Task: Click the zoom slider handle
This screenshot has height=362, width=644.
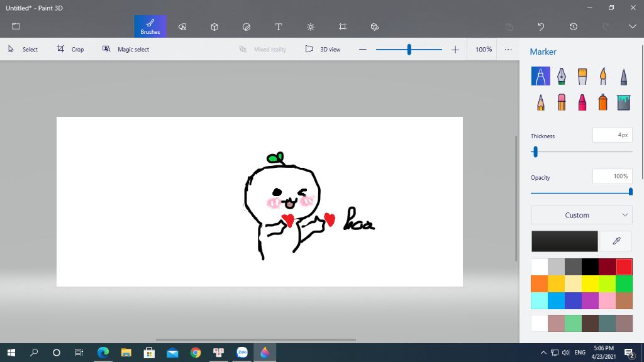Action: pos(409,50)
